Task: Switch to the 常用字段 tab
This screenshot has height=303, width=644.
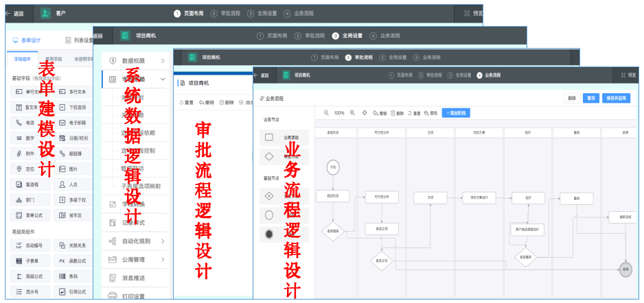Action: tap(54, 59)
